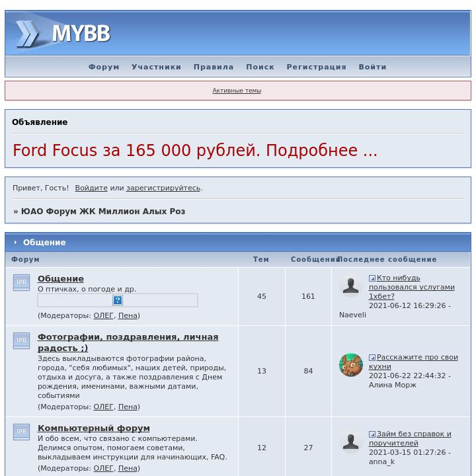Open moderator Пена in Компьютерный форум row
The height and width of the screenshot is (476, 476).
pos(128,469)
